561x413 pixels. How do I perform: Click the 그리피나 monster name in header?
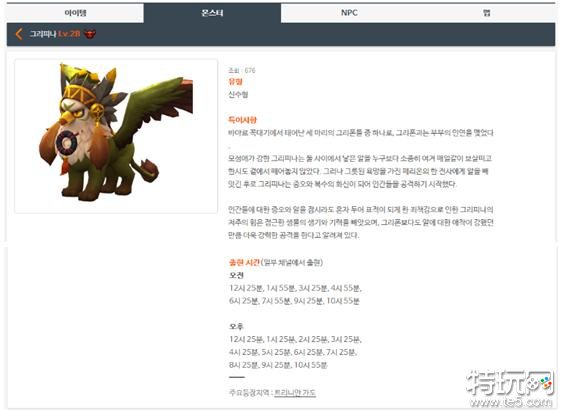click(43, 34)
